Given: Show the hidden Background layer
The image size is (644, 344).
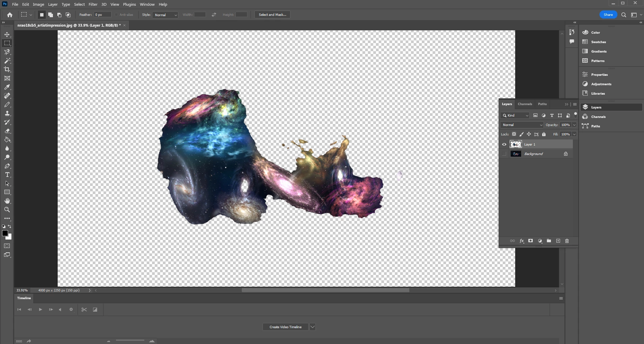Looking at the screenshot, I should pos(504,154).
